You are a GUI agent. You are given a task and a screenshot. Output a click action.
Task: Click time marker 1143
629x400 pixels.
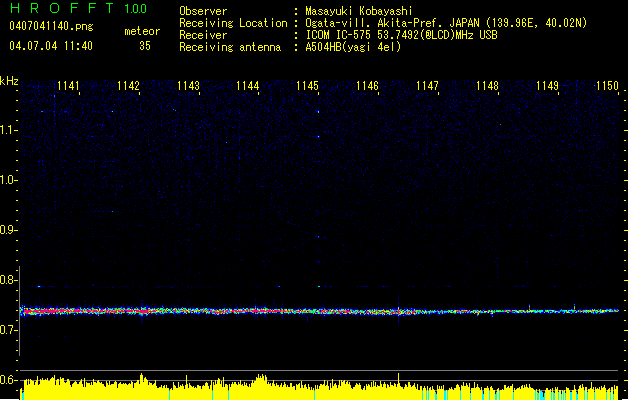pos(188,86)
